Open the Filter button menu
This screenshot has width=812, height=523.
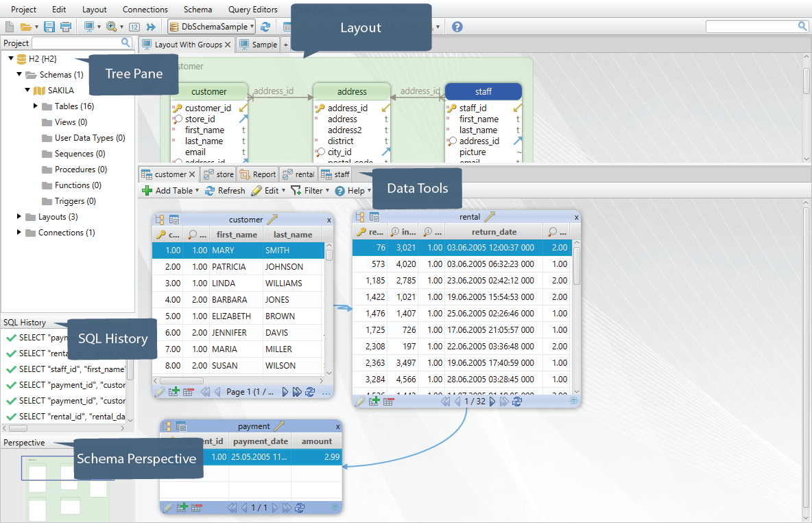[x=310, y=191]
